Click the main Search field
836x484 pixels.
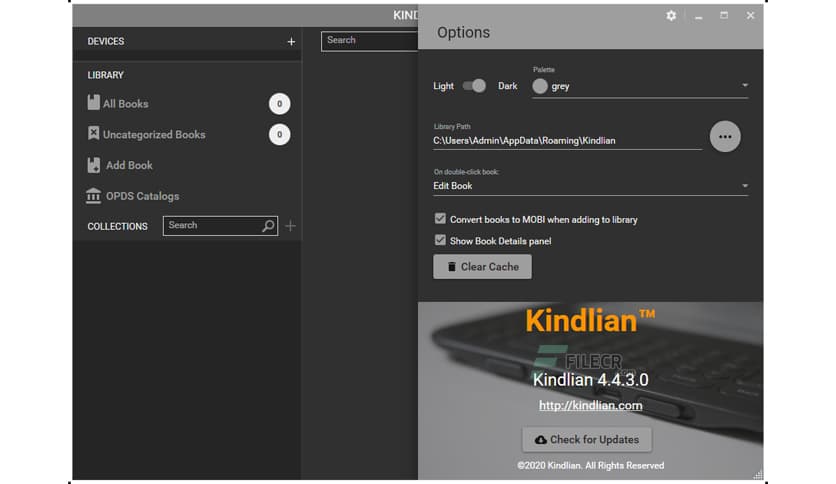pos(369,41)
